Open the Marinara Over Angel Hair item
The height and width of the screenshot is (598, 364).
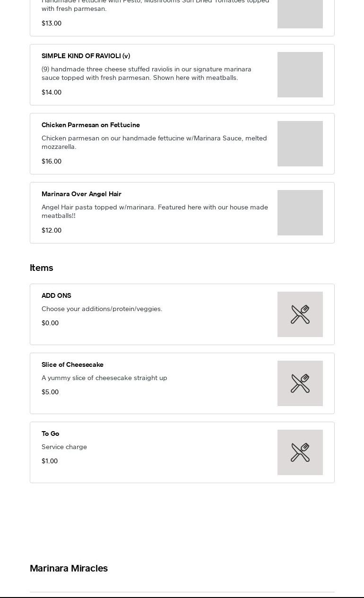[x=81, y=194]
